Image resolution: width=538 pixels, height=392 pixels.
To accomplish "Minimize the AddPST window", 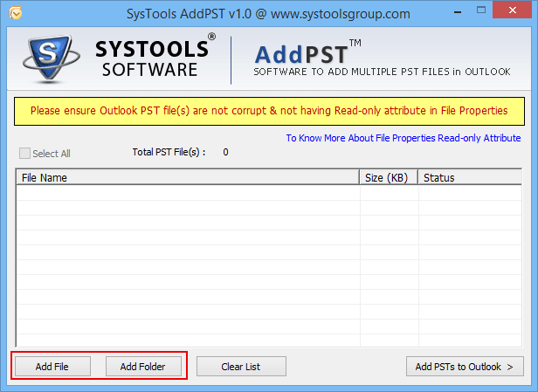I will 458,12.
